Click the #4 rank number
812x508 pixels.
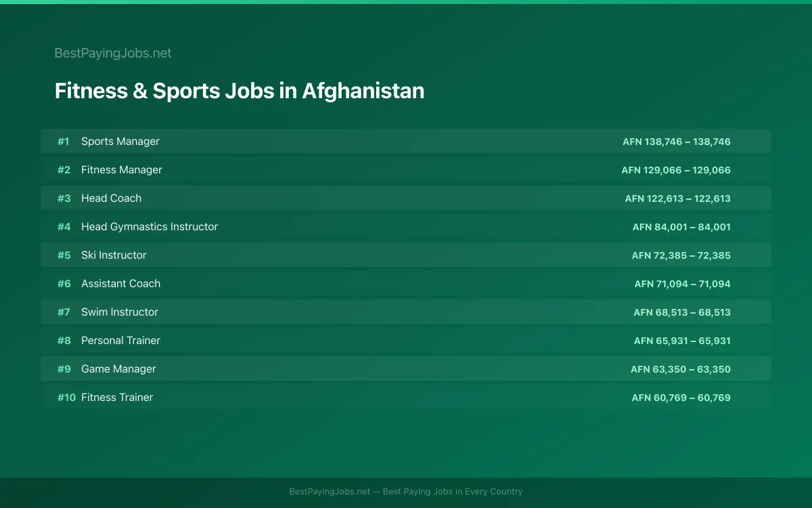point(64,227)
